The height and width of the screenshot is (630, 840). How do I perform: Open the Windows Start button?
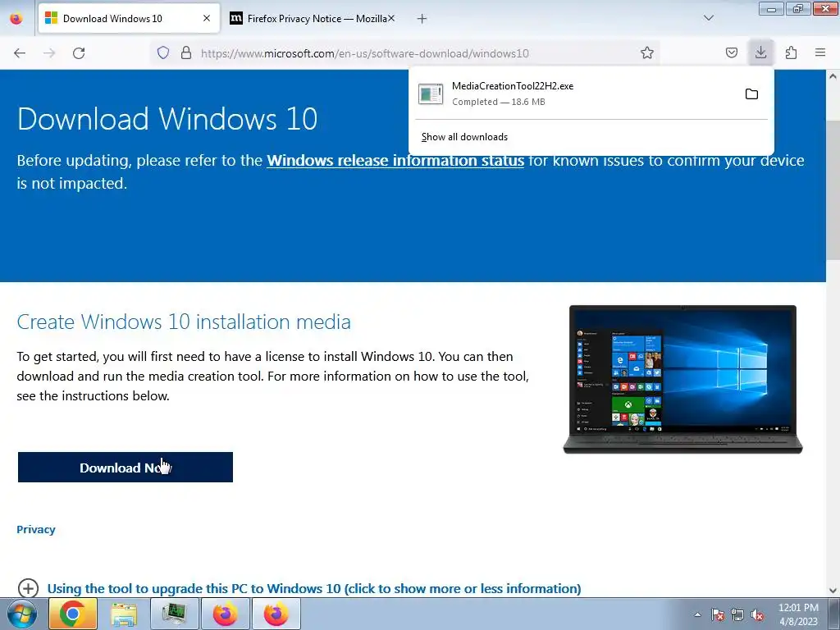click(x=22, y=614)
